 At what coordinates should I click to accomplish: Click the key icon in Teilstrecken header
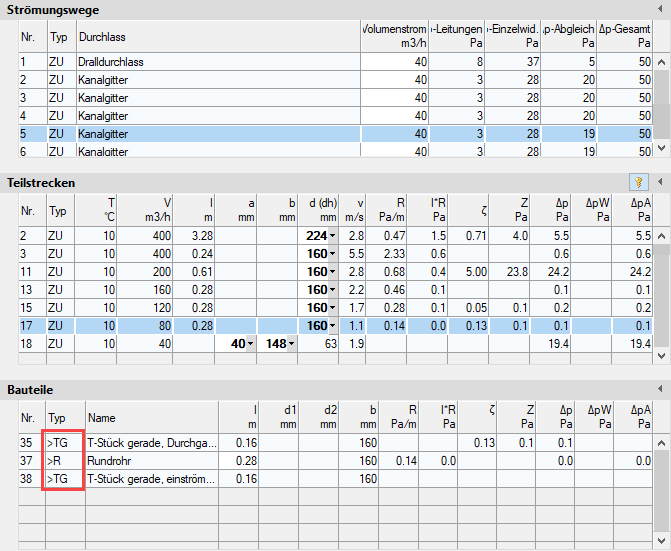(x=638, y=183)
